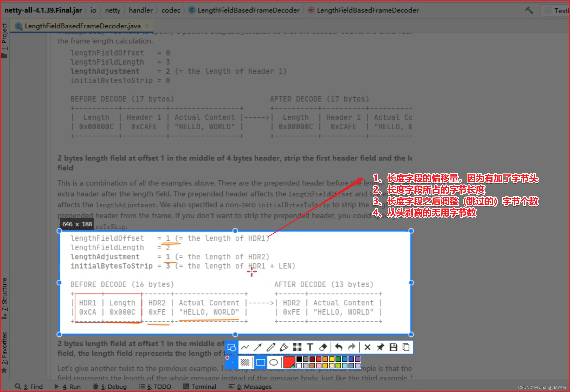Select the arrow annotation tool
Image resolution: width=570 pixels, height=392 pixels.
[x=258, y=347]
